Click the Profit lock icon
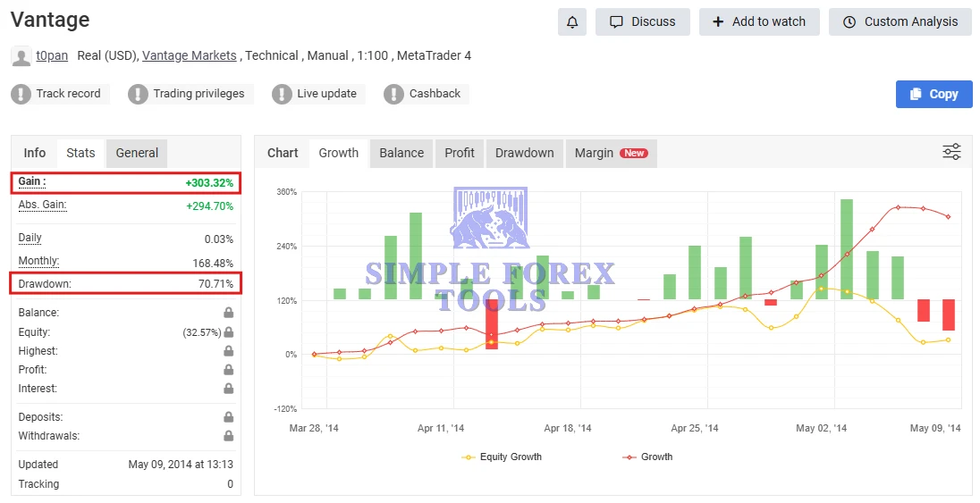Viewport: 980px width, 503px height. point(229,369)
